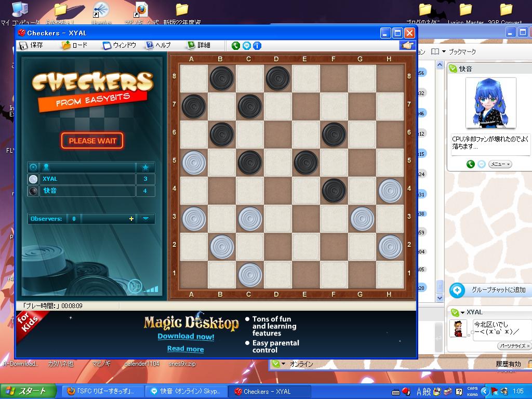
Task: Click the green phone call icon in Checkers toolbar
Action: click(235, 46)
